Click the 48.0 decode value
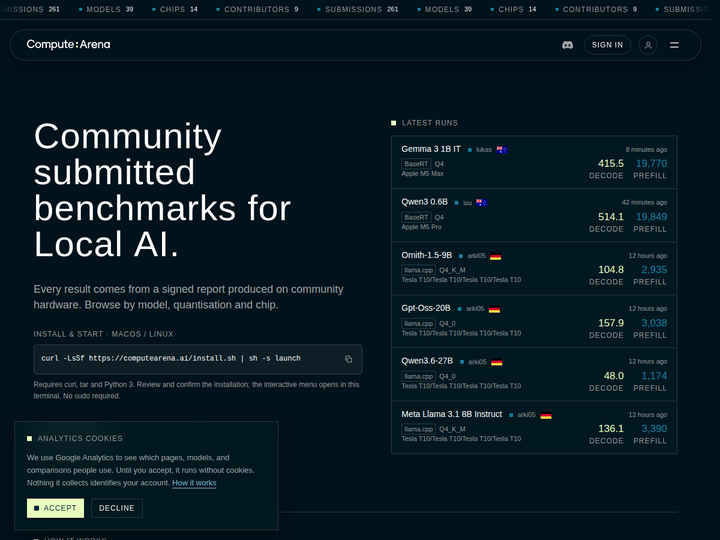 (x=613, y=376)
